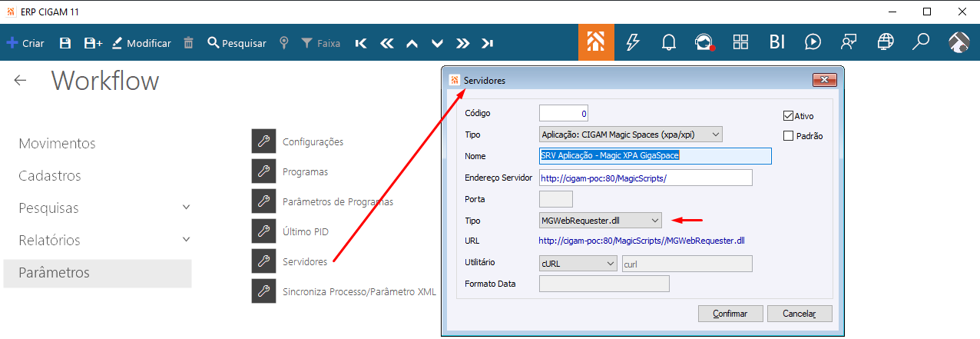Click the save-and-new floppy plus icon
The image size is (980, 339).
[93, 43]
